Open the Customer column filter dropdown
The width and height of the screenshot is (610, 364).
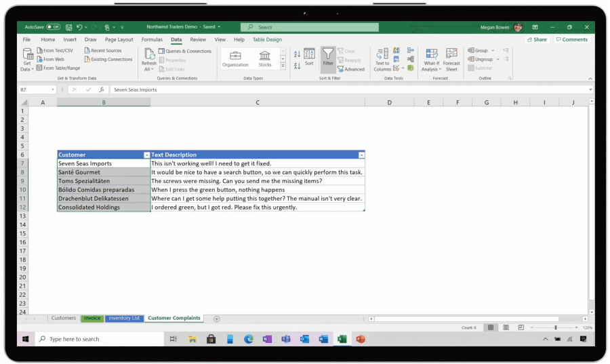(147, 155)
